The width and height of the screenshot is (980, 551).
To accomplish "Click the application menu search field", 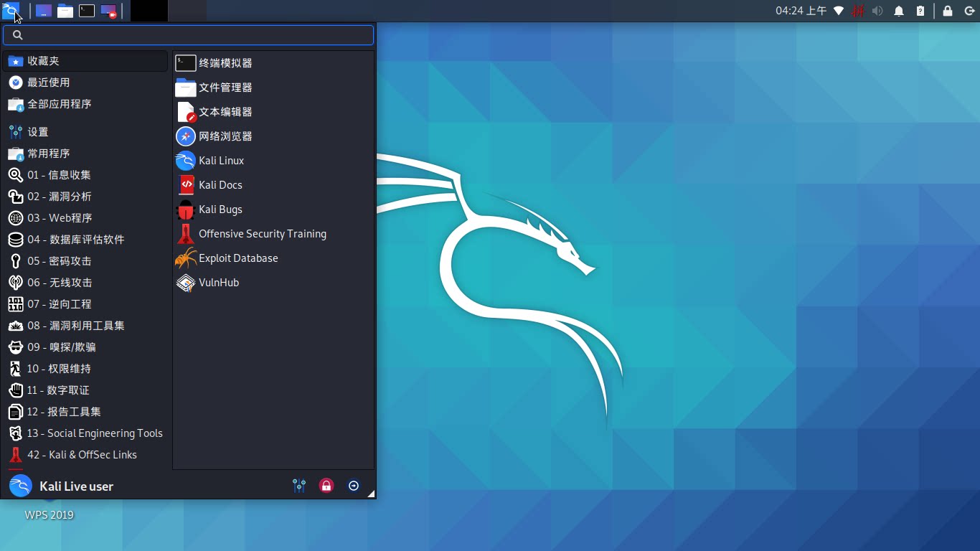I will pos(194,35).
